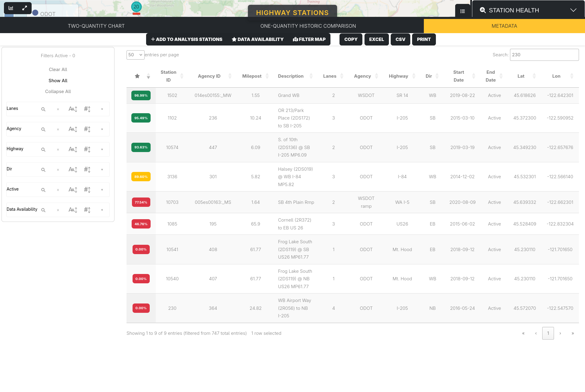Viewport: 585px width, 392px height.
Task: Switch to Two-Quantity Chart tab
Action: [x=96, y=26]
